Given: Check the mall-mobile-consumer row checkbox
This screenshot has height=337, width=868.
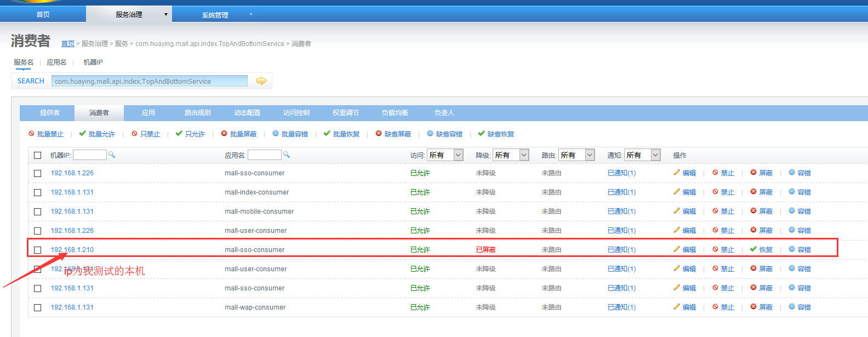Looking at the screenshot, I should (38, 212).
